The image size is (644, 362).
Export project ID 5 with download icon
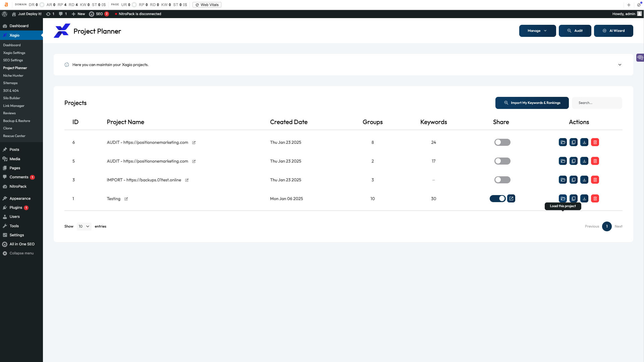point(584,161)
